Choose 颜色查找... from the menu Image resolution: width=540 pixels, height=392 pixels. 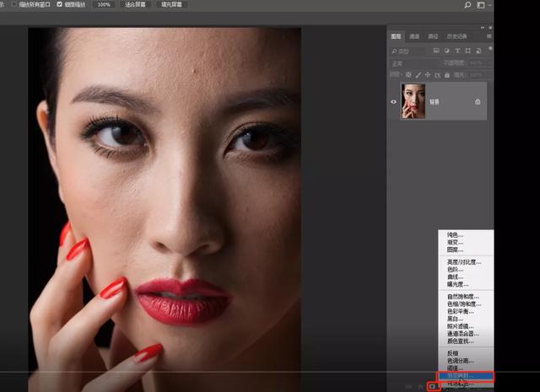click(x=466, y=341)
